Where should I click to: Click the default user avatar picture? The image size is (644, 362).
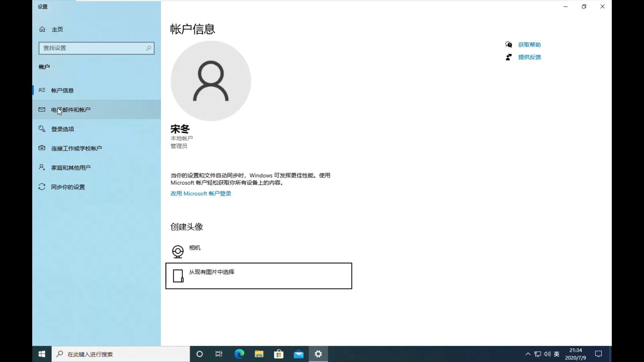[211, 81]
